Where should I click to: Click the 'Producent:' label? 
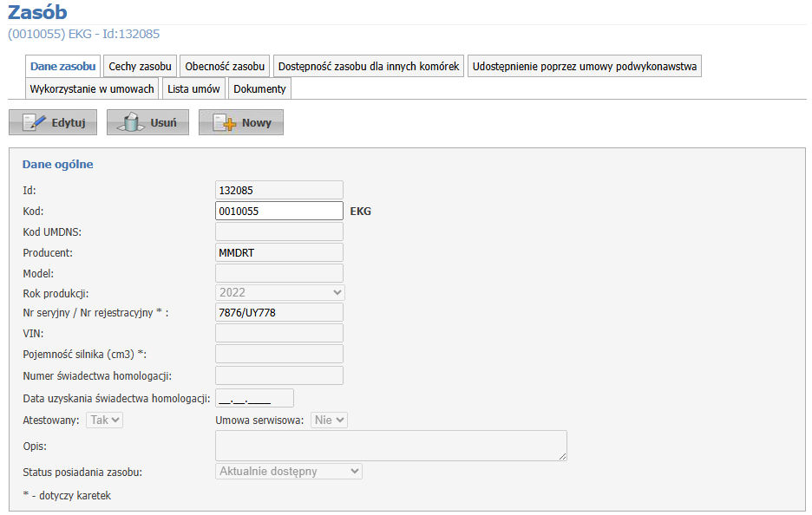[x=48, y=252]
